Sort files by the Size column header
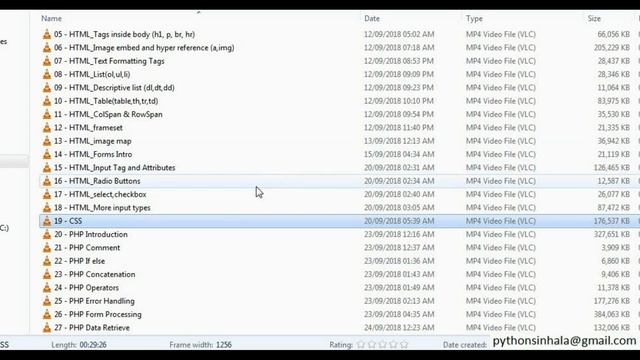Image resolution: width=640 pixels, height=360 pixels. [x=594, y=18]
